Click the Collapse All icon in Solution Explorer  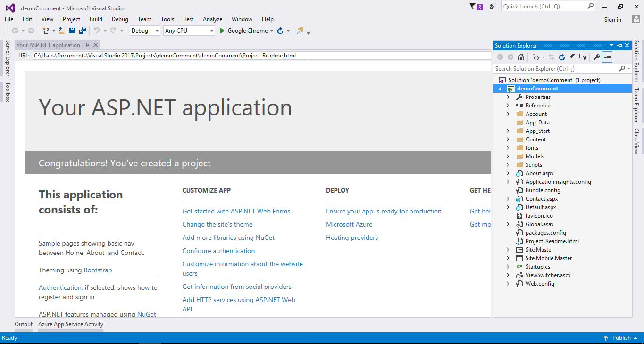(x=572, y=57)
